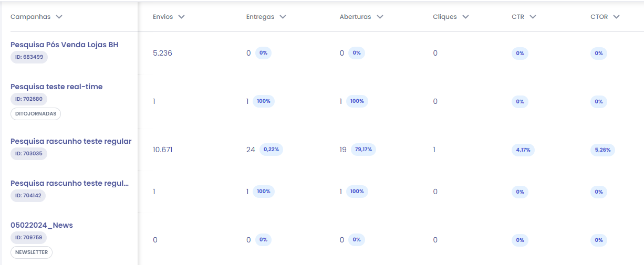Viewport: 644px width, 265px height.
Task: Select the DITOJORNADAS tag
Action: [36, 114]
